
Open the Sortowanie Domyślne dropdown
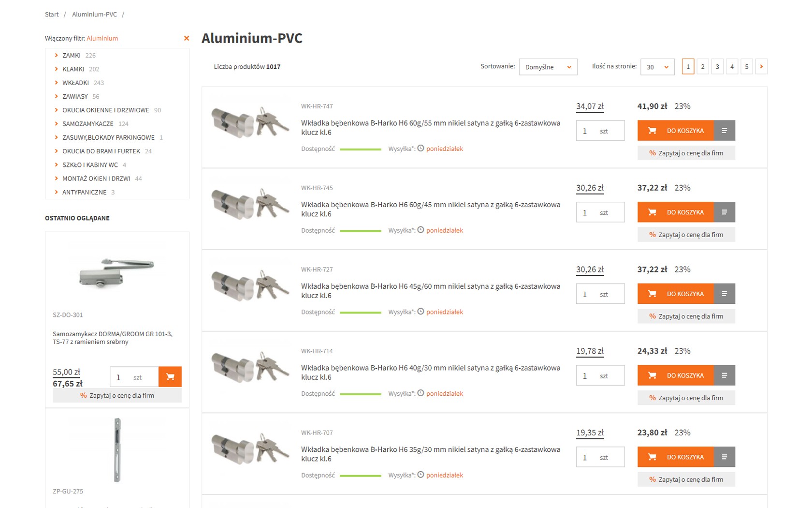coord(548,67)
